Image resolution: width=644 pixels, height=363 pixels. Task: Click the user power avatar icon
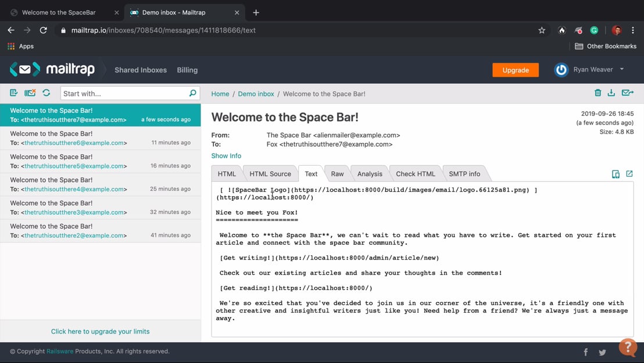tap(561, 70)
